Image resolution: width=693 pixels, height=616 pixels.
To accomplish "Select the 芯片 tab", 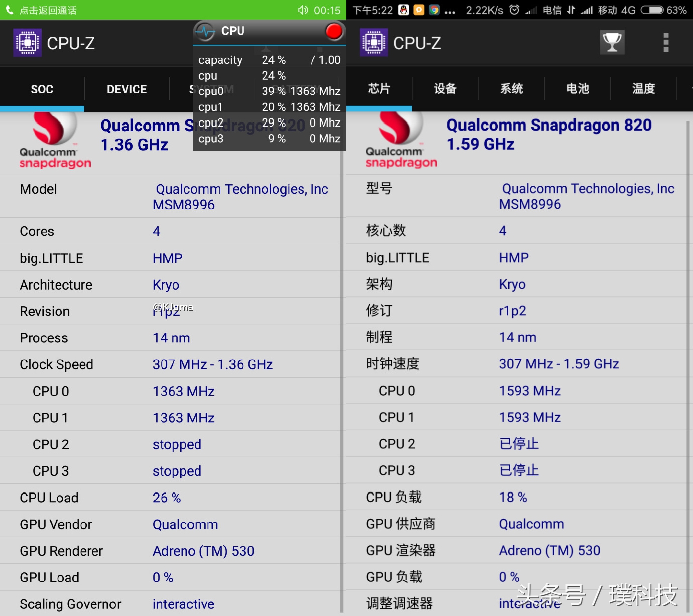I will pos(379,89).
